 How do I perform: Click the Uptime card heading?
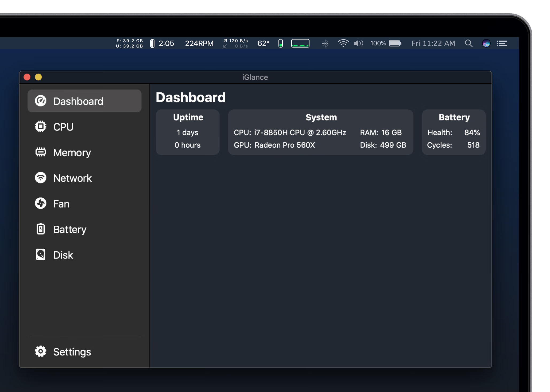point(188,117)
